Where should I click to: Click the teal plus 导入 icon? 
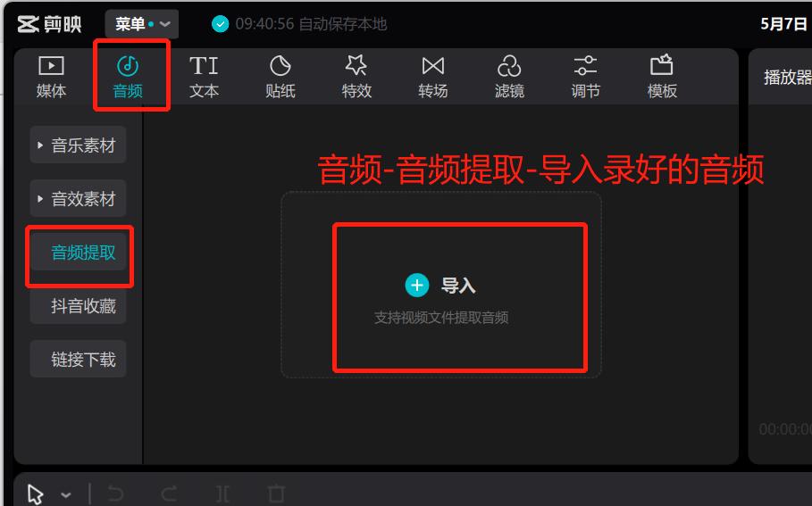(417, 285)
